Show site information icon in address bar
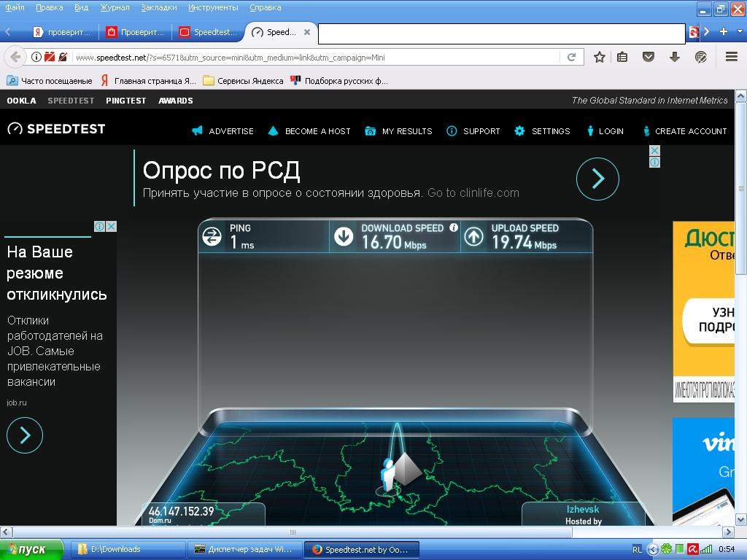This screenshot has width=747, height=560. pyautogui.click(x=36, y=57)
